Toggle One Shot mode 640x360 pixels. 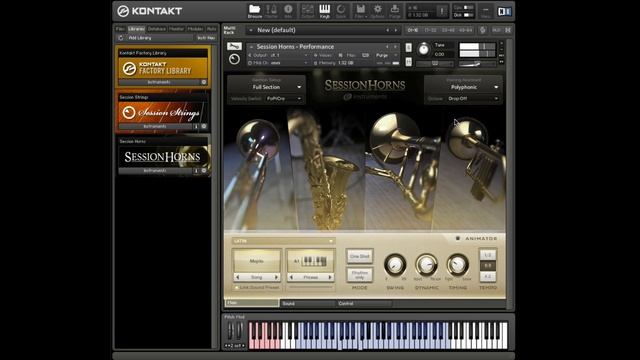pyautogui.click(x=359, y=256)
